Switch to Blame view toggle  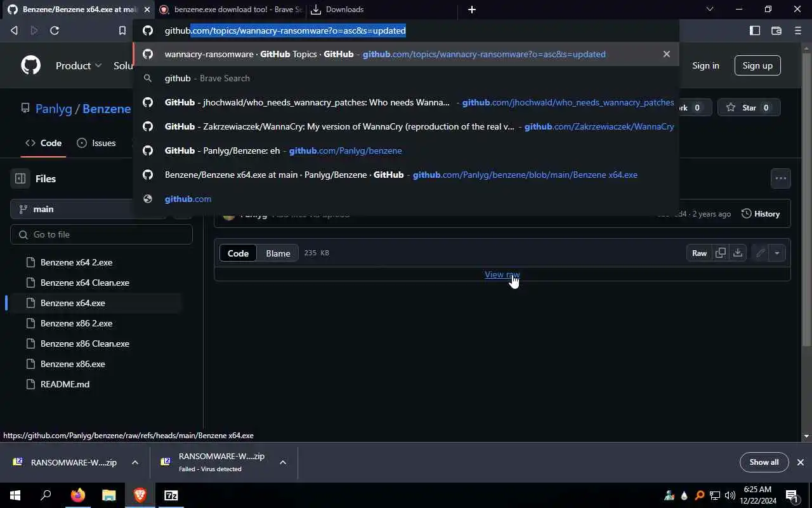[x=278, y=253]
